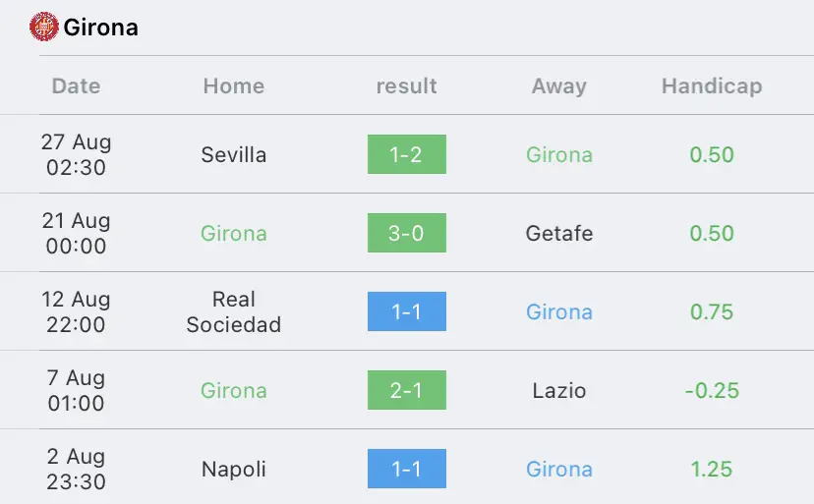
Task: Open the Girona team title
Action: click(100, 28)
